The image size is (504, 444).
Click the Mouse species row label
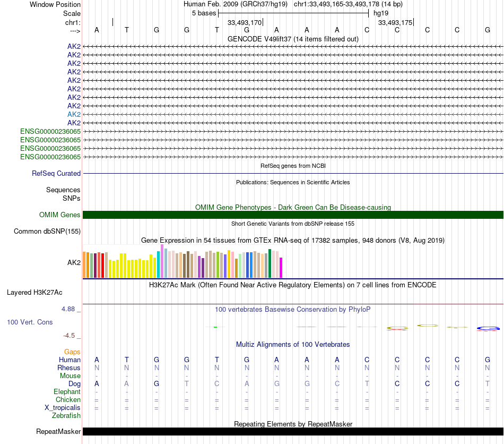coord(70,376)
